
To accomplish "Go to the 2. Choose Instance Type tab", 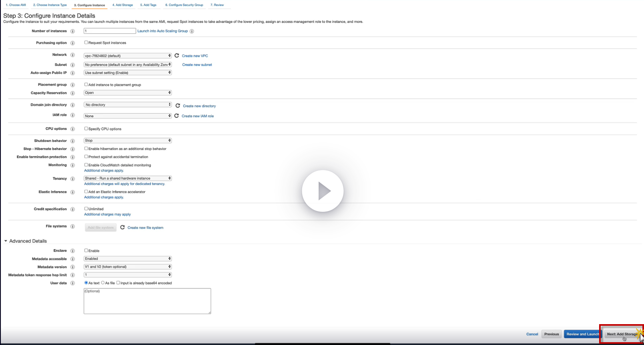I will click(50, 5).
